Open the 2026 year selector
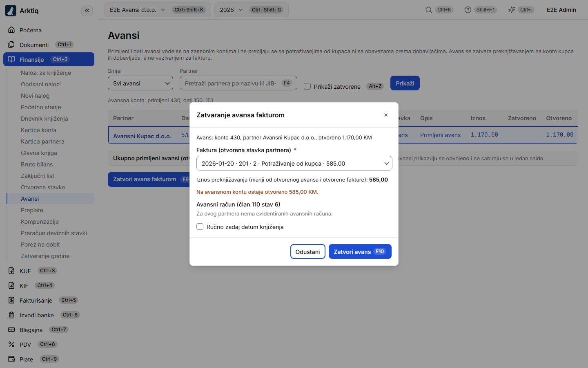 click(252, 10)
